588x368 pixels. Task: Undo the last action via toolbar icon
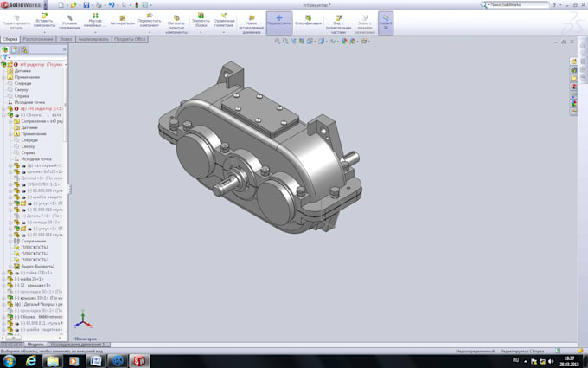[x=112, y=5]
